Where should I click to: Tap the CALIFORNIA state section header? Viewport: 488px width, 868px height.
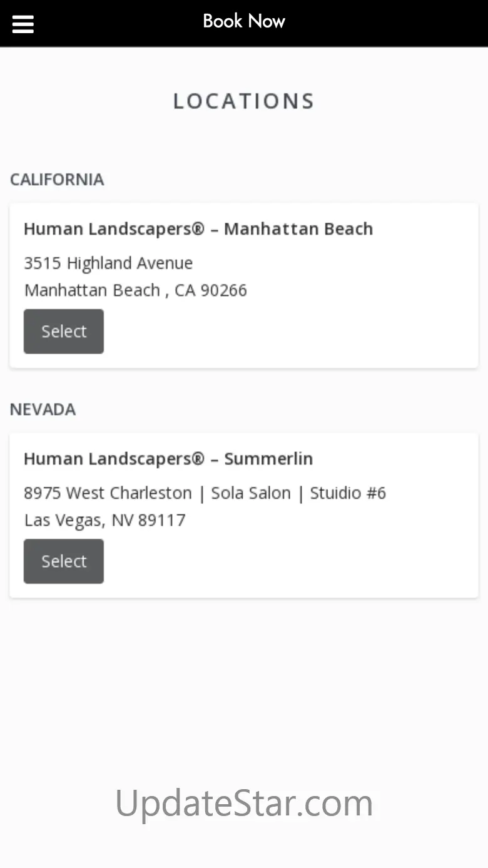tap(57, 180)
